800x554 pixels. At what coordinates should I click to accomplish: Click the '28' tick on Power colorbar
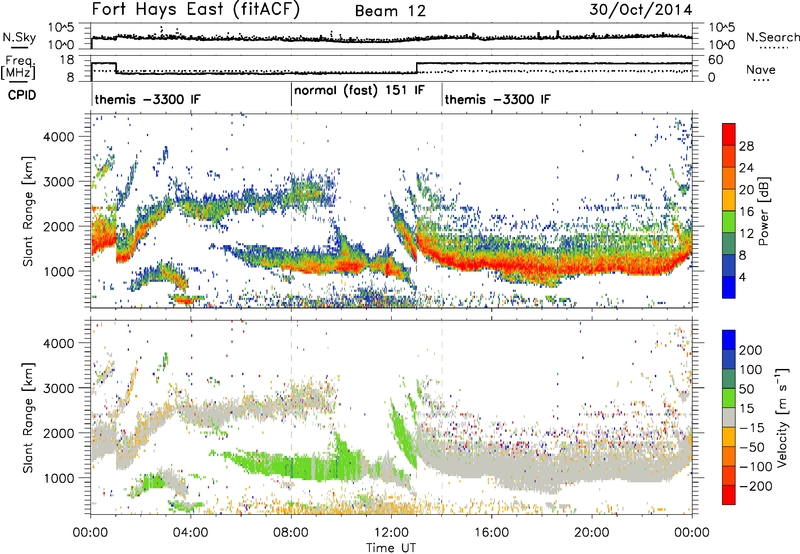746,146
